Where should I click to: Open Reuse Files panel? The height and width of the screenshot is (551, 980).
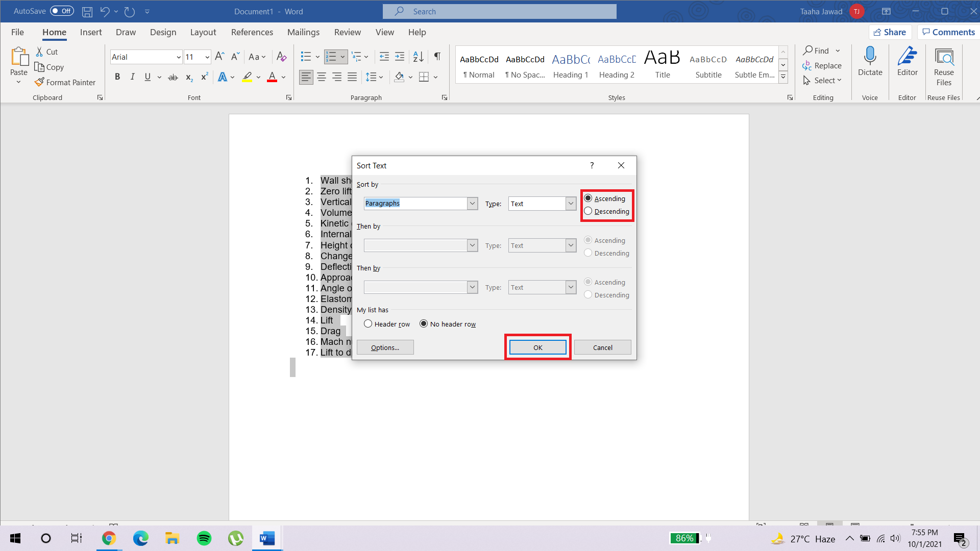pyautogui.click(x=944, y=66)
